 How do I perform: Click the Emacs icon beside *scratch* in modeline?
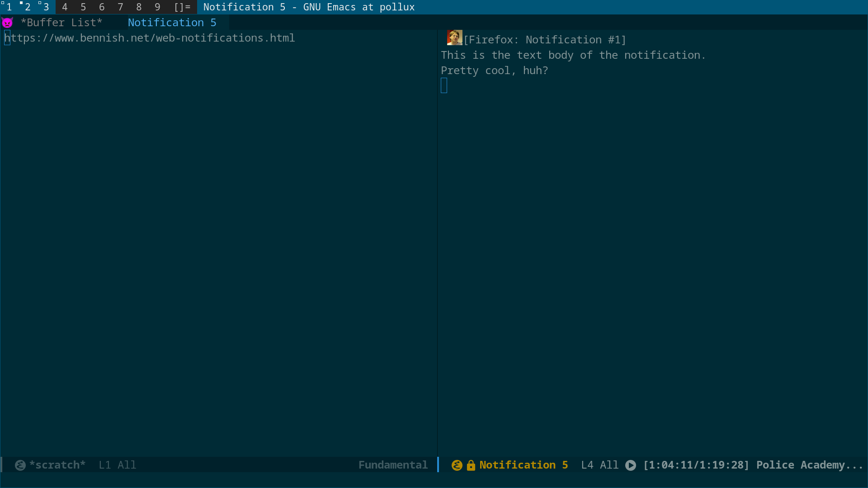(20, 465)
